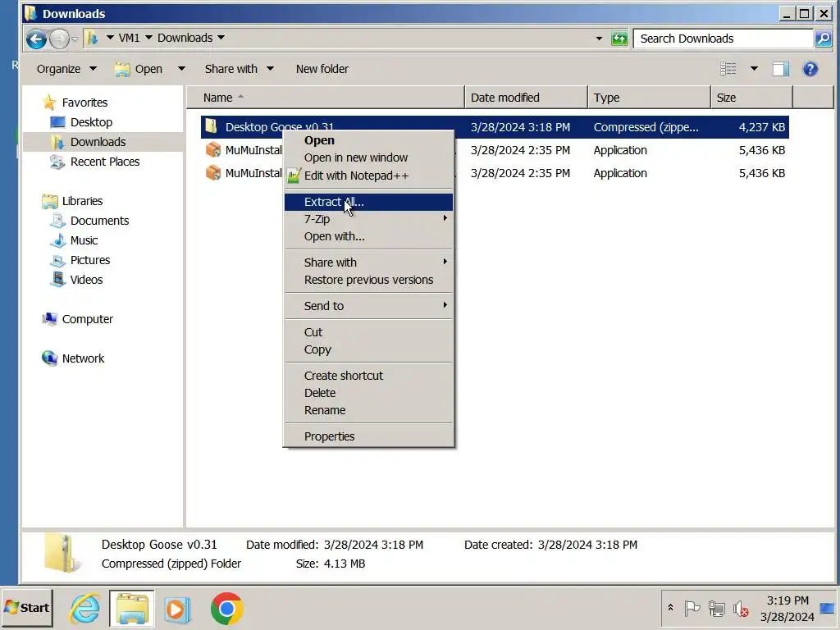Select Create shortcut menu entry
This screenshot has width=840, height=630.
[368, 376]
